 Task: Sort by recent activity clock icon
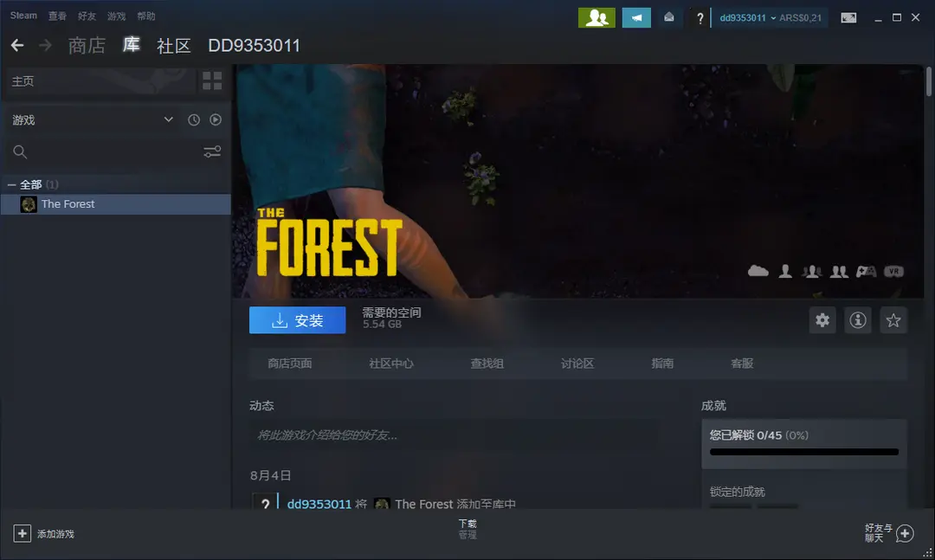point(194,119)
